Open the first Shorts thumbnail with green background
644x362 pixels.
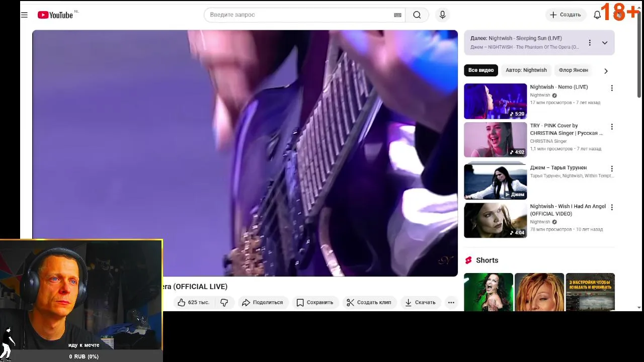488,292
